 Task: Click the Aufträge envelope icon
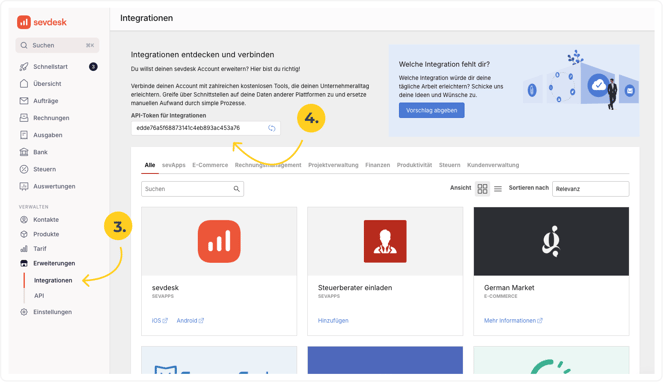(24, 101)
